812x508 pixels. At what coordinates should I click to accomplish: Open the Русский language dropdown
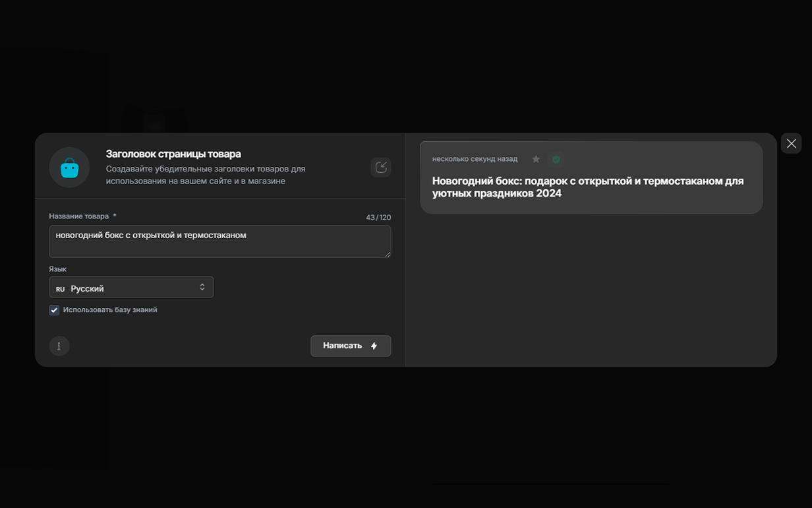[131, 288]
